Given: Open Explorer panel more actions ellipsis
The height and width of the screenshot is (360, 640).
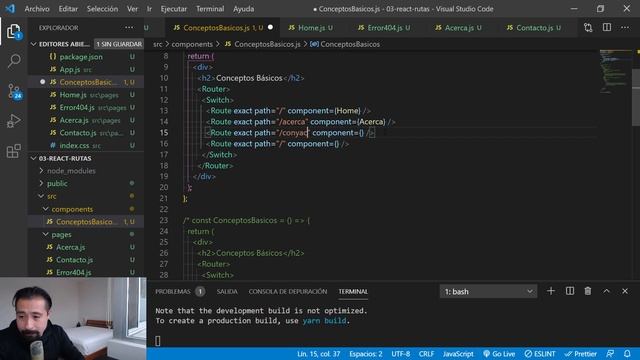Looking at the screenshot, I should pos(129,28).
